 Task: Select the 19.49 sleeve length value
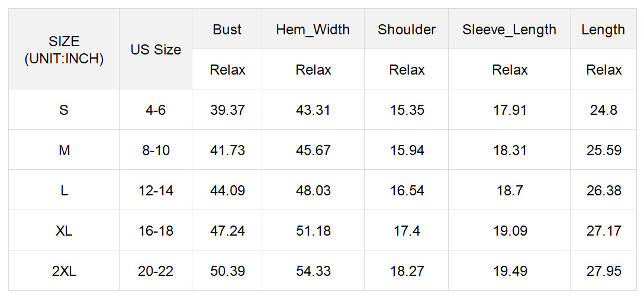coord(510,271)
